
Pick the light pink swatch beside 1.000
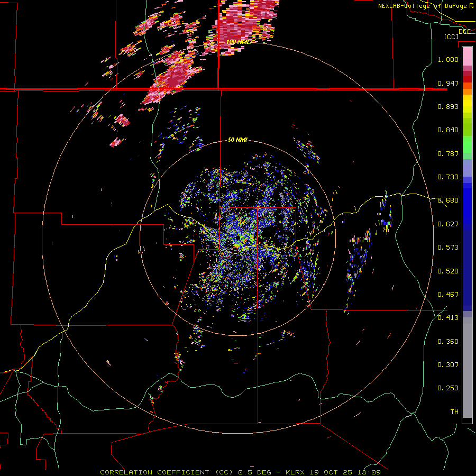[x=467, y=57]
